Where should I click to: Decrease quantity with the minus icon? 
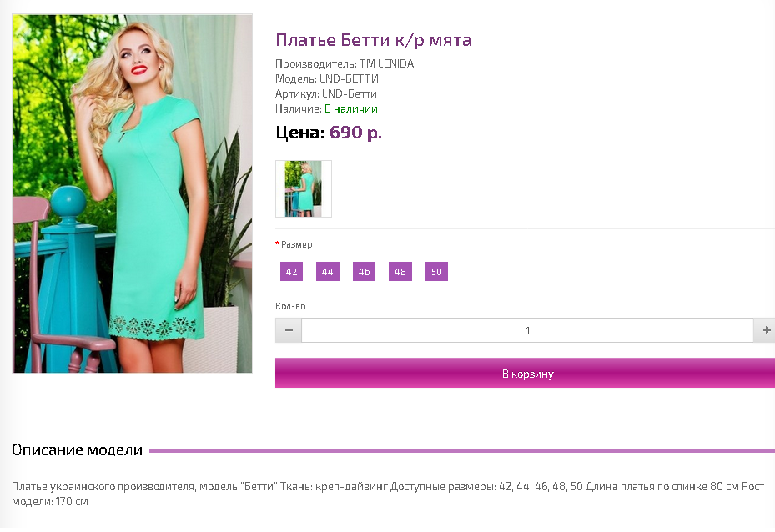point(289,330)
